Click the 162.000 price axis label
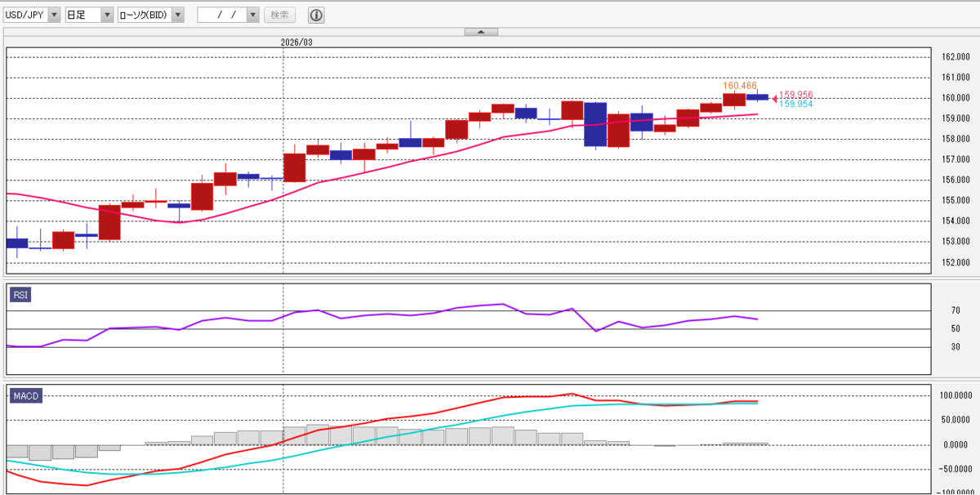 [x=955, y=57]
